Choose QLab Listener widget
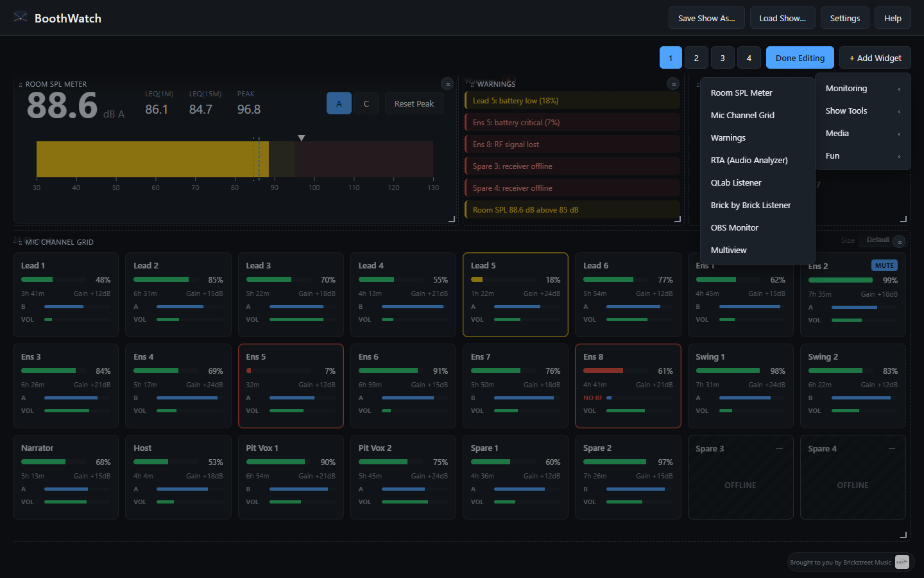The image size is (924, 578). 758,183
